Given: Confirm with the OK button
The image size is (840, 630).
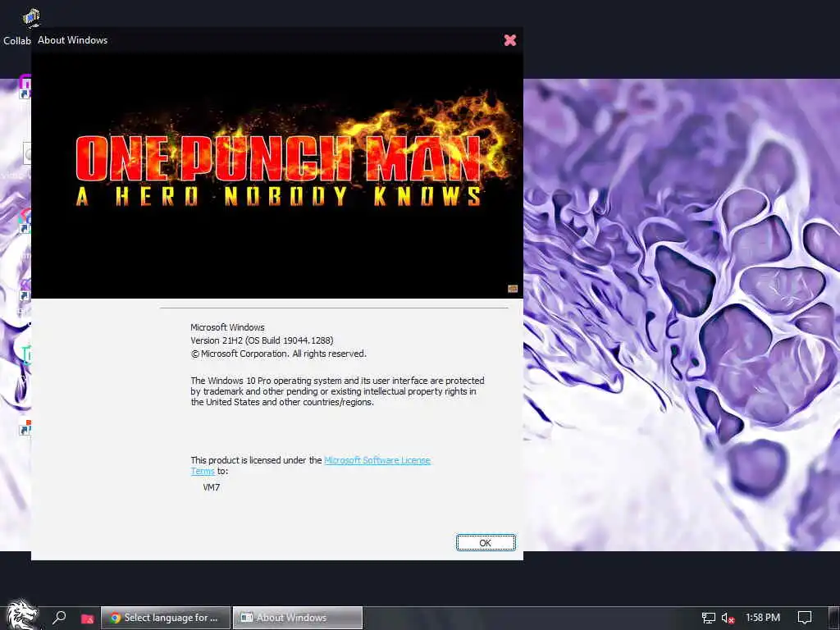Looking at the screenshot, I should pyautogui.click(x=486, y=543).
